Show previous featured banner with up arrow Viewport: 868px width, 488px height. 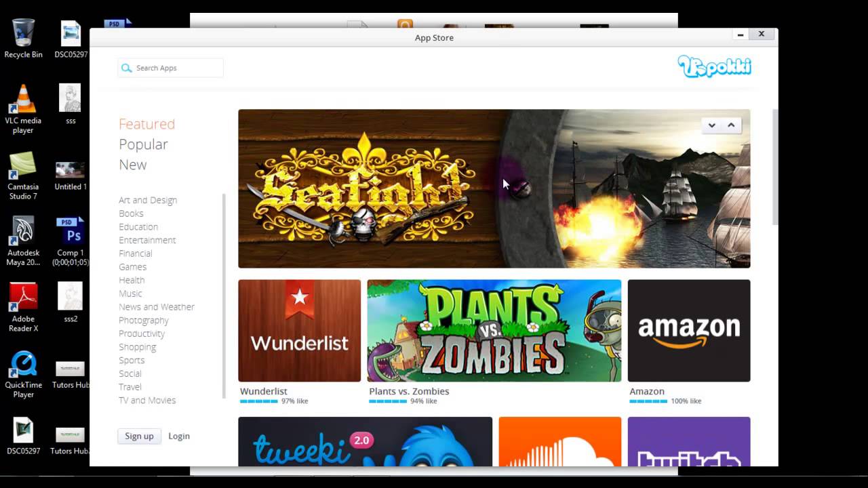click(x=731, y=125)
